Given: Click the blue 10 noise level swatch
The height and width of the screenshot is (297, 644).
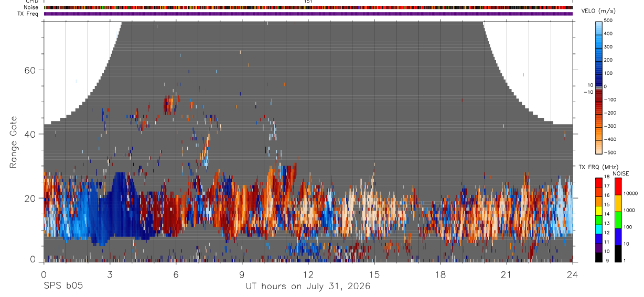Looking at the screenshot, I should coord(618,237).
